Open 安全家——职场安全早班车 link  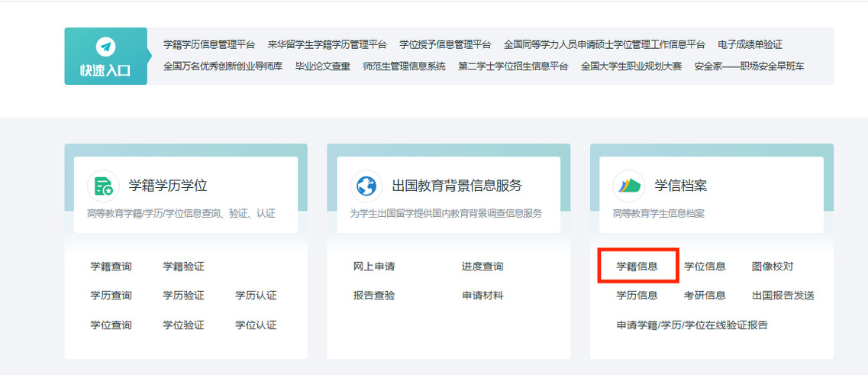coord(750,66)
